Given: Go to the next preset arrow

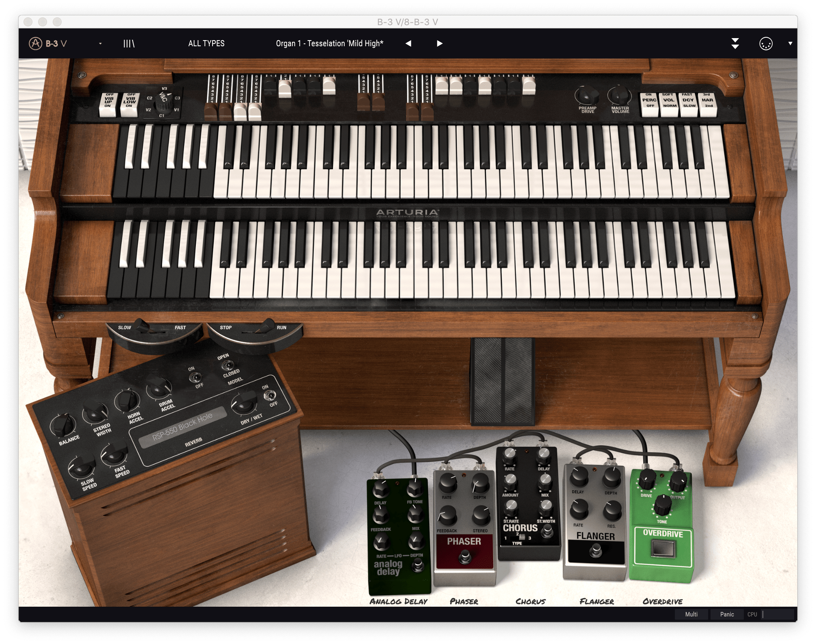Looking at the screenshot, I should (x=439, y=43).
